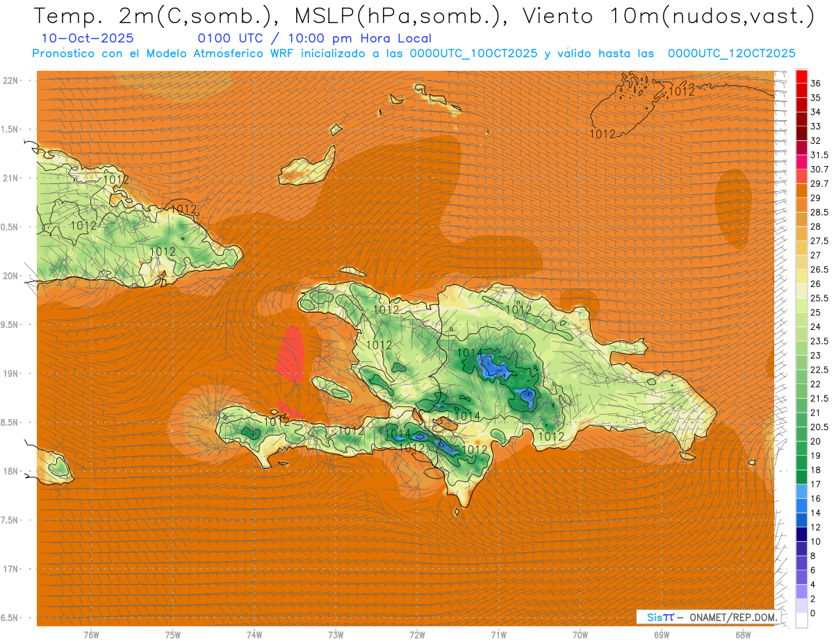
Task: Click the 68W longitude axis label
Action: click(742, 634)
